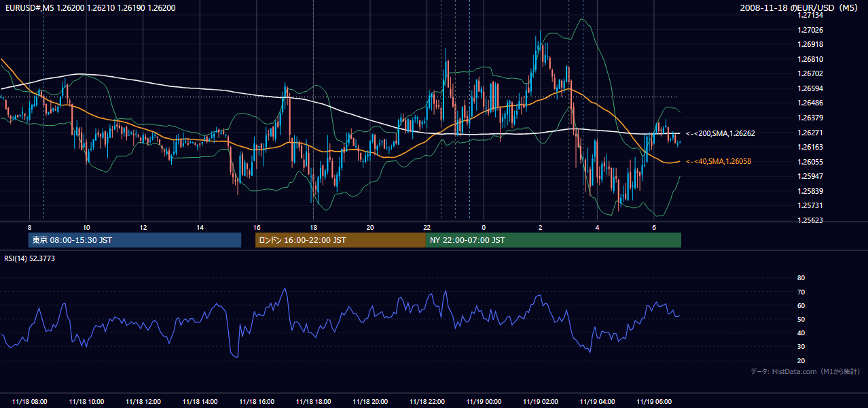
Task: Click RSI scale value 30
Action: [801, 347]
